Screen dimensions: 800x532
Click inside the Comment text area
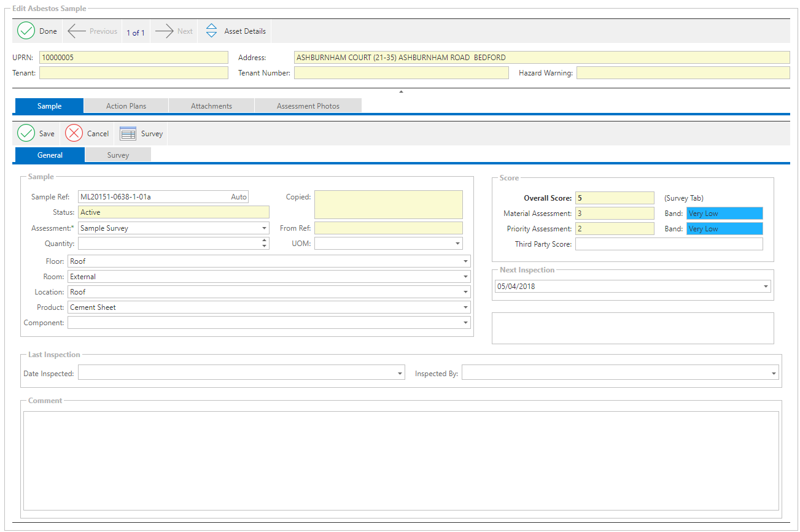[401, 460]
